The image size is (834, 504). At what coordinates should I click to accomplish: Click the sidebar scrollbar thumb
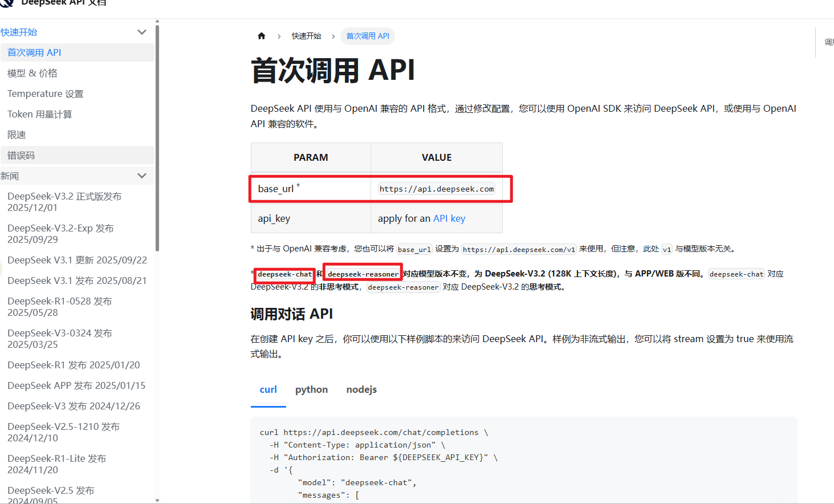click(x=157, y=137)
